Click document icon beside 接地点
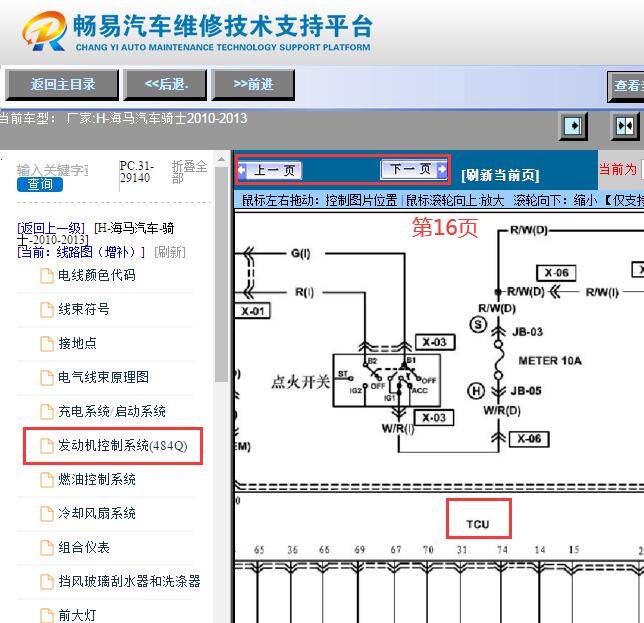 pos(47,344)
